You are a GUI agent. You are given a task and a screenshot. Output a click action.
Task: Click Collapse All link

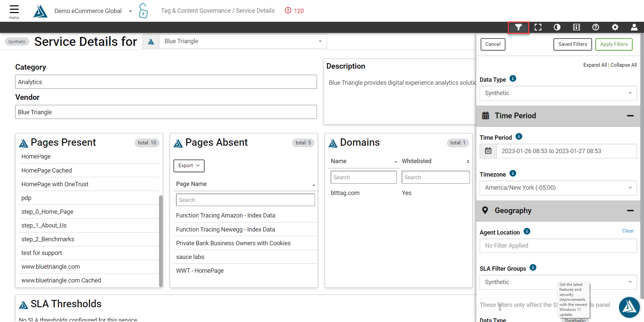click(x=624, y=65)
